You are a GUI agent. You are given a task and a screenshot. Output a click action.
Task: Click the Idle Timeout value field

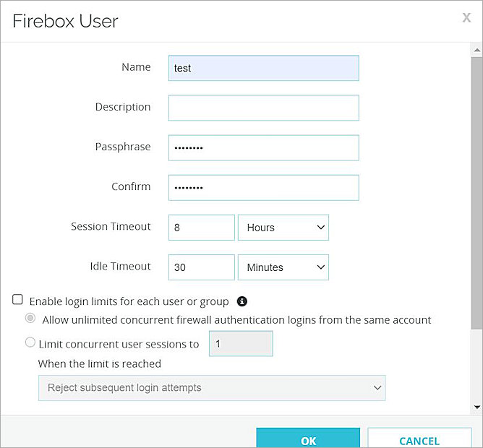point(201,267)
